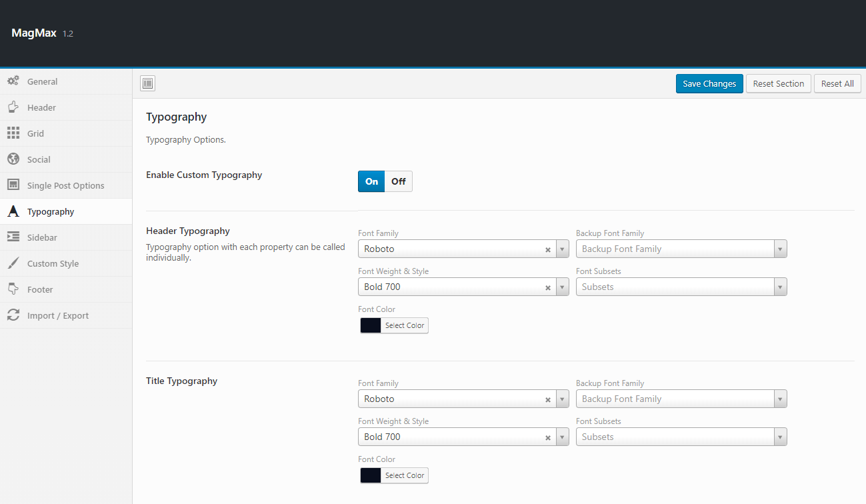
Task: Go to the Footer settings section
Action: click(x=40, y=289)
